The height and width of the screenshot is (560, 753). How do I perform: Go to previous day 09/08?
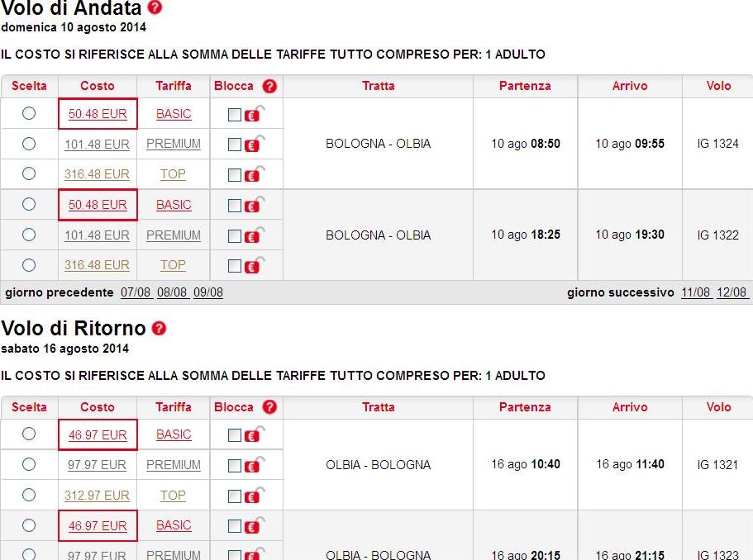[208, 292]
